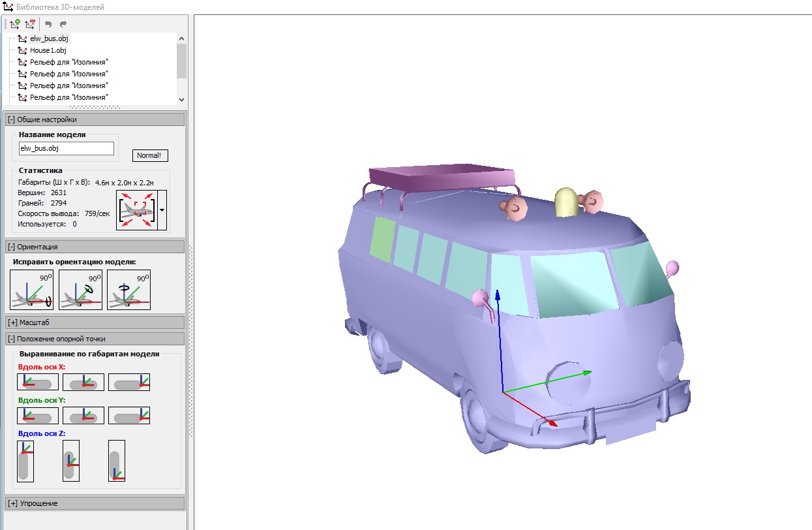The width and height of the screenshot is (812, 530).
Task: Align anchor point to start along Y axis
Action: (38, 415)
